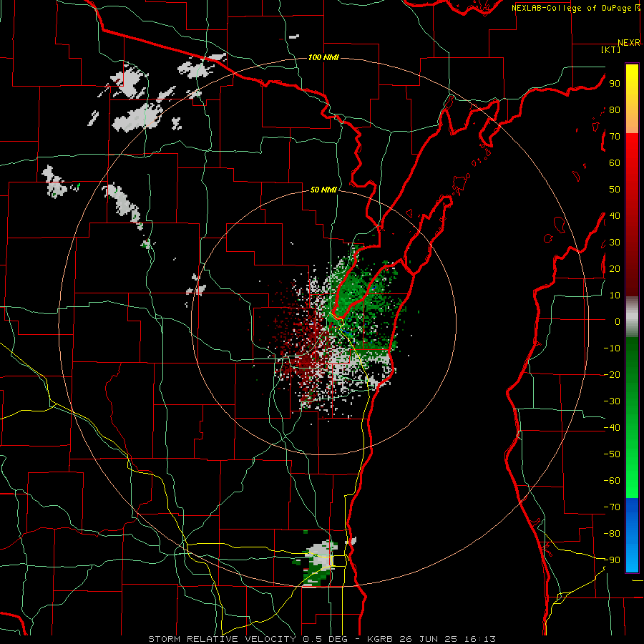Click the "50 NMI" range ring label
Screen dimensions: 644x644
click(x=323, y=190)
